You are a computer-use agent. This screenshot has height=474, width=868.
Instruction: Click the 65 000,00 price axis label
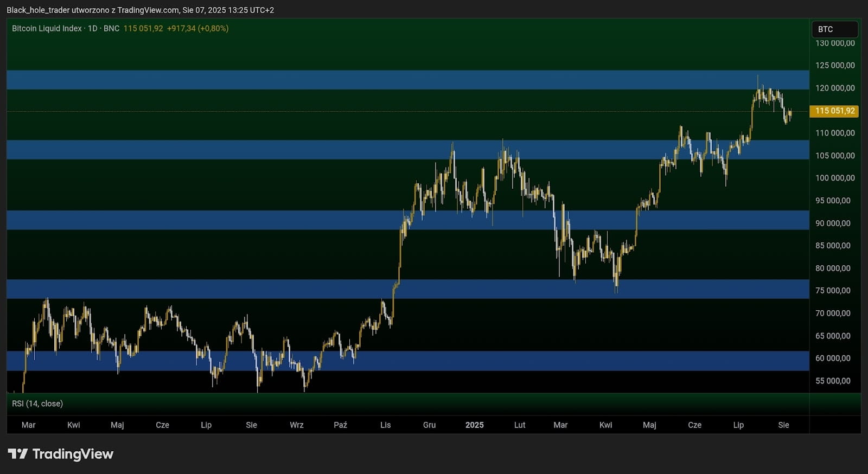pyautogui.click(x=833, y=336)
